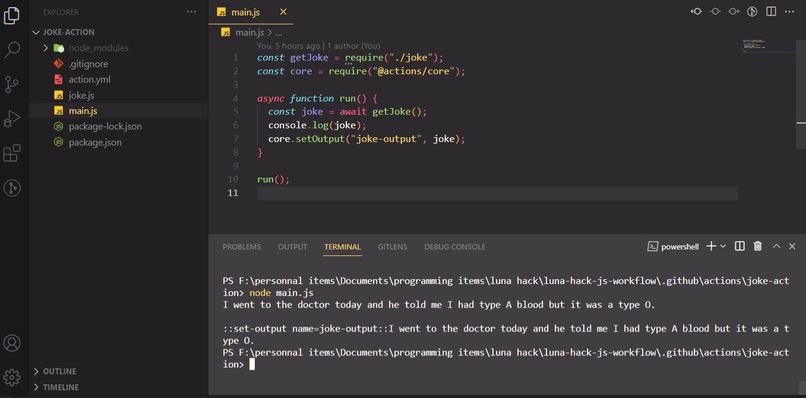806x398 pixels.
Task: Close the main.js editor tab
Action: [283, 12]
